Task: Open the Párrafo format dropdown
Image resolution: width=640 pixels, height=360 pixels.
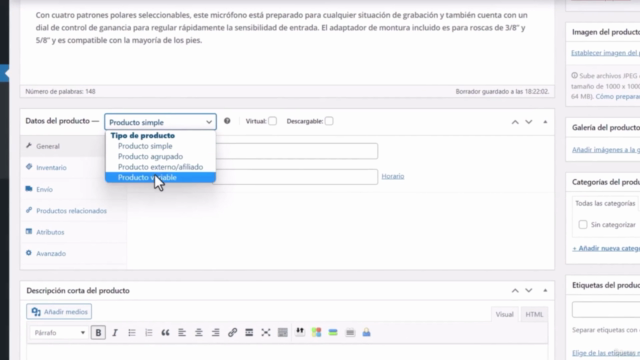Action: coord(59,333)
